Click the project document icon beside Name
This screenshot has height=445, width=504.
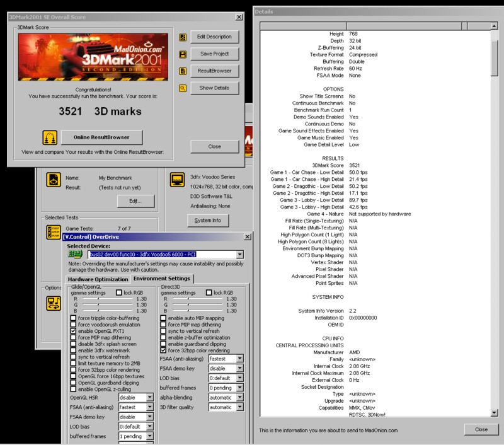click(54, 182)
